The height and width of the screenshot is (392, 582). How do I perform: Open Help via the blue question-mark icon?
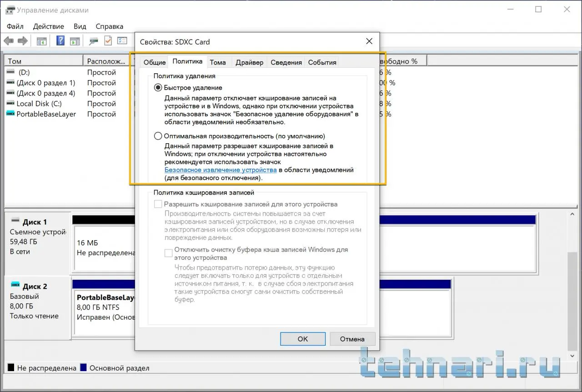point(60,41)
